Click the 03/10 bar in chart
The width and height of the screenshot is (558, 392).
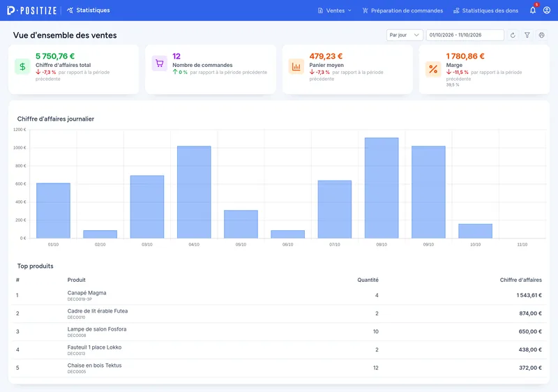click(x=147, y=206)
